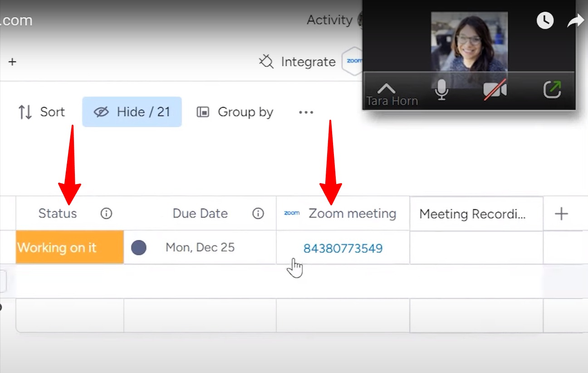Screen dimensions: 588x373
Task: Toggle the camera on for Tara Horn
Action: (x=495, y=90)
